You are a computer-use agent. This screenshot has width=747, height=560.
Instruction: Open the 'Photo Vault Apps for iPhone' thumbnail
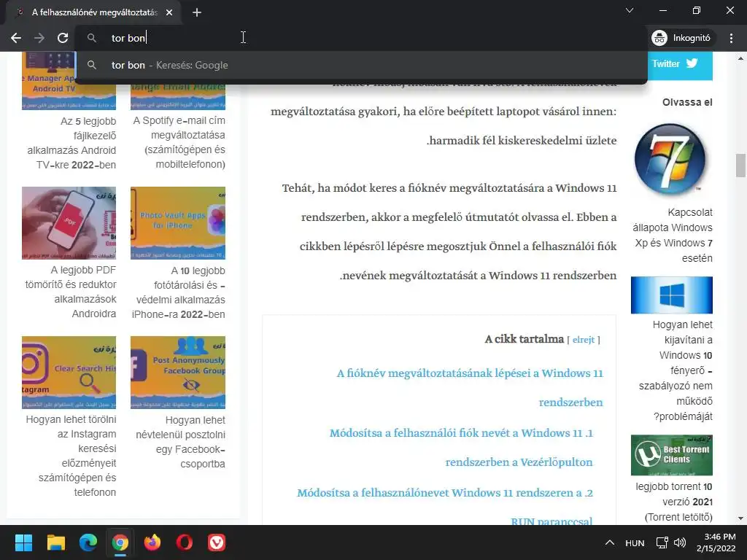[x=178, y=223]
